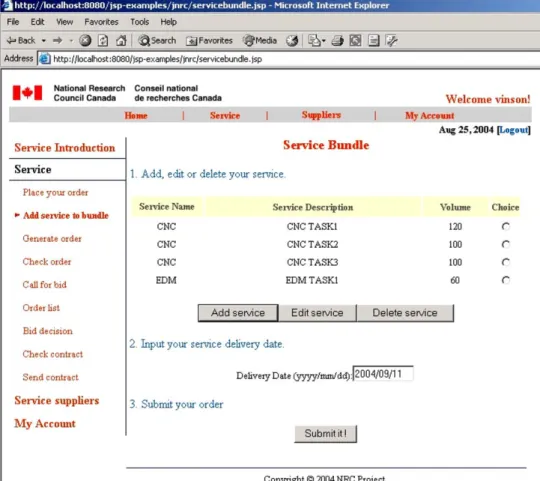Open Service in the top navigation bar

tap(225, 115)
